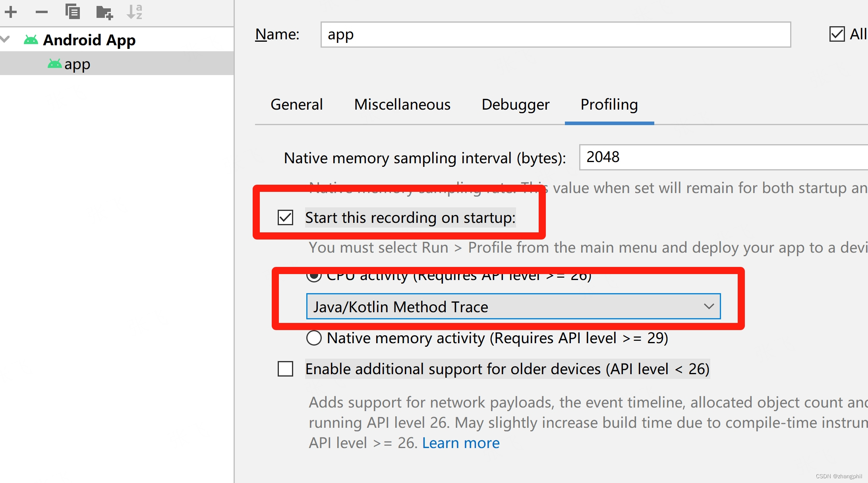The width and height of the screenshot is (868, 483).
Task: Toggle the All checkbox
Action: [837, 35]
